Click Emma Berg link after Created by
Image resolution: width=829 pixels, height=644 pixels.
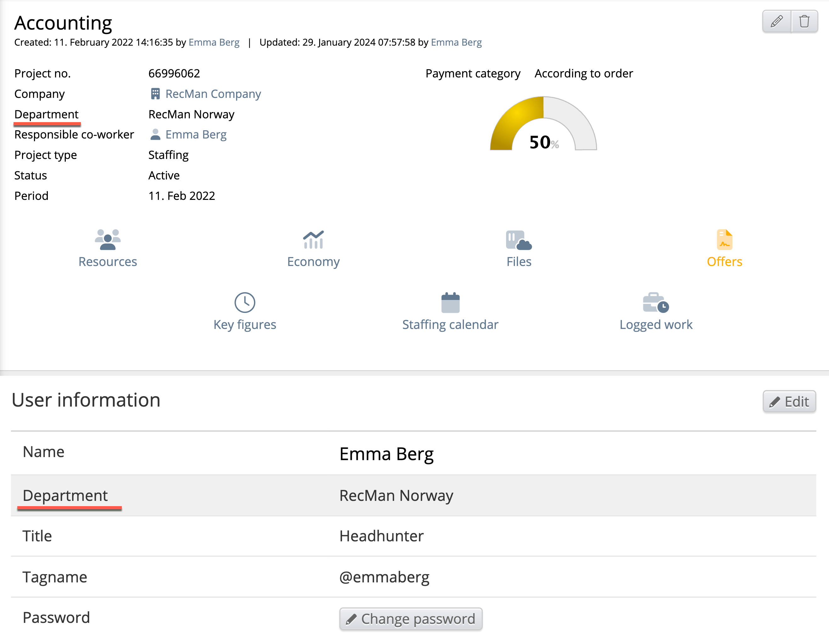tap(214, 42)
